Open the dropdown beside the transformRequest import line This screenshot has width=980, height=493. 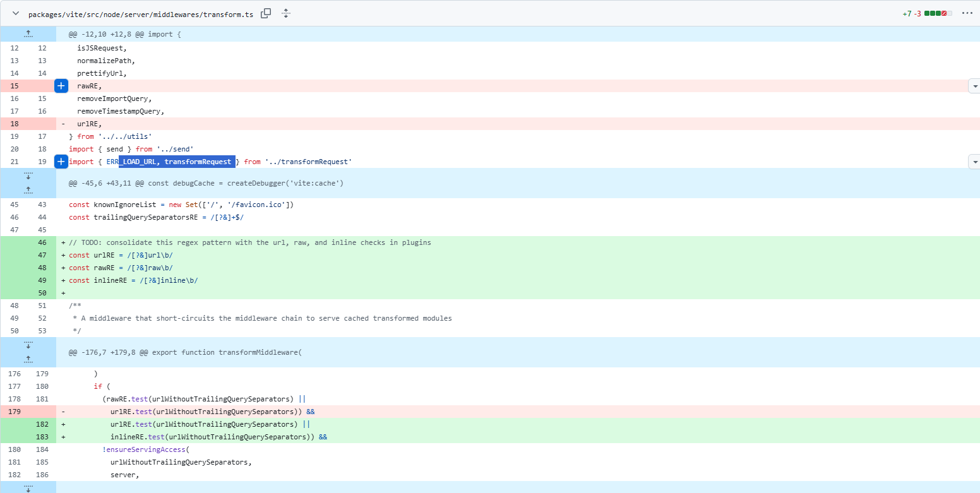click(x=974, y=162)
